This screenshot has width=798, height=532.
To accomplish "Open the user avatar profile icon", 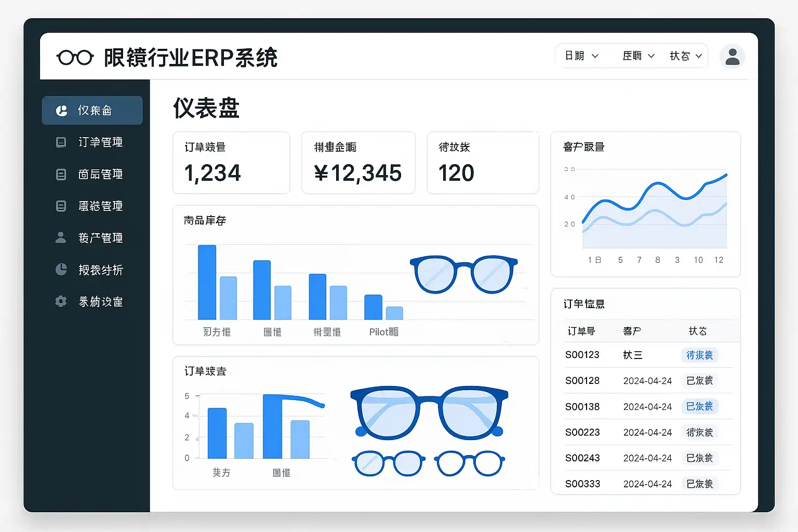I will click(732, 56).
